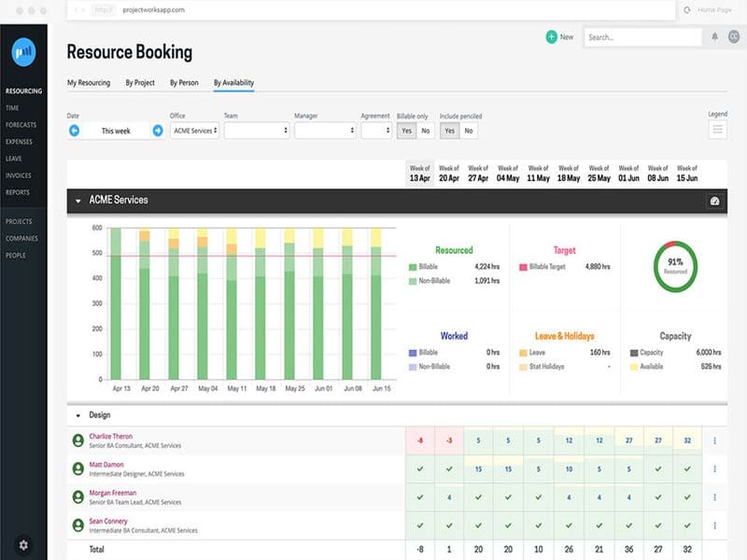Set Billable only to No
Image resolution: width=747 pixels, height=560 pixels.
[425, 131]
